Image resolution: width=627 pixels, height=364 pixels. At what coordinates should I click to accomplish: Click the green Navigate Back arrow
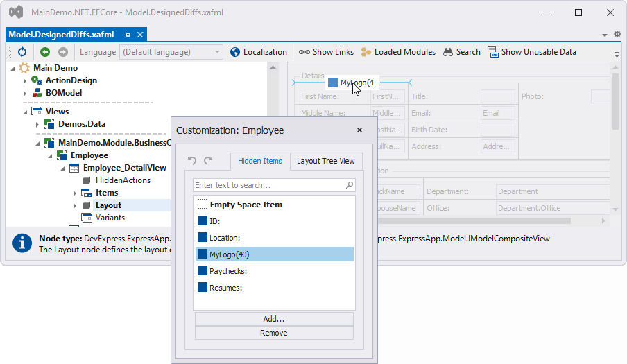pyautogui.click(x=45, y=52)
